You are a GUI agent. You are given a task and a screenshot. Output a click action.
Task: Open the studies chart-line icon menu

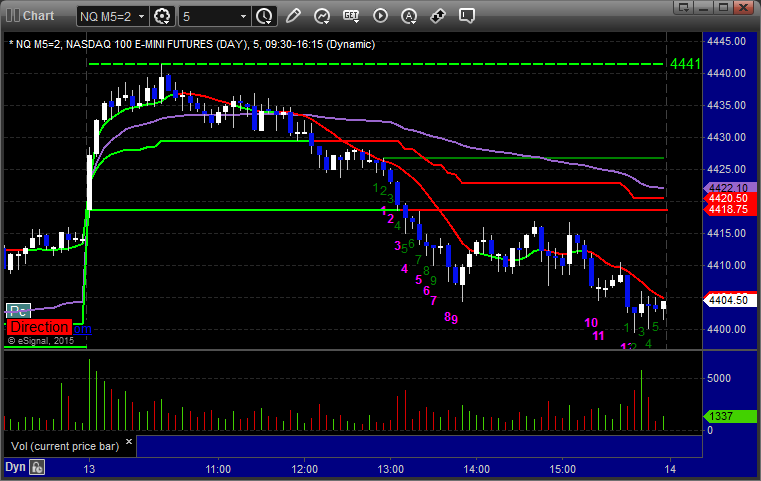pos(321,16)
